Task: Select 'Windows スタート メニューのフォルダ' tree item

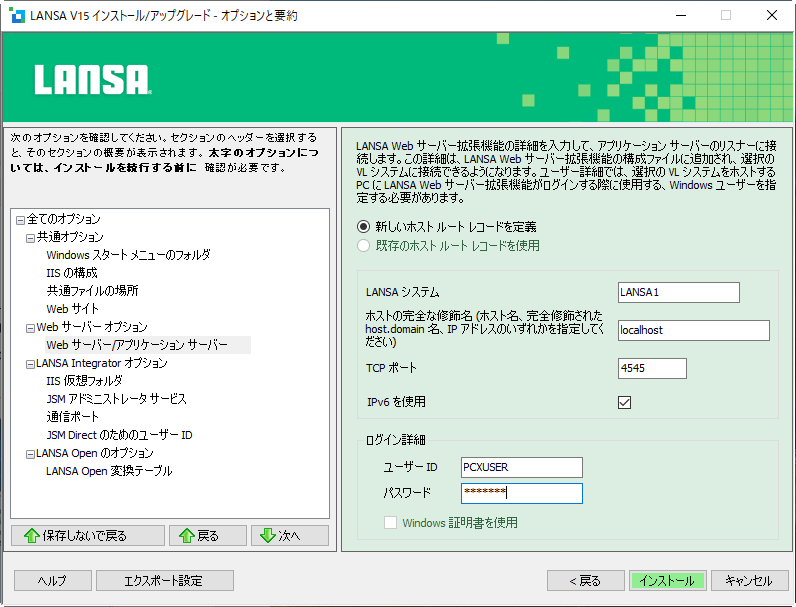Action: 128,255
